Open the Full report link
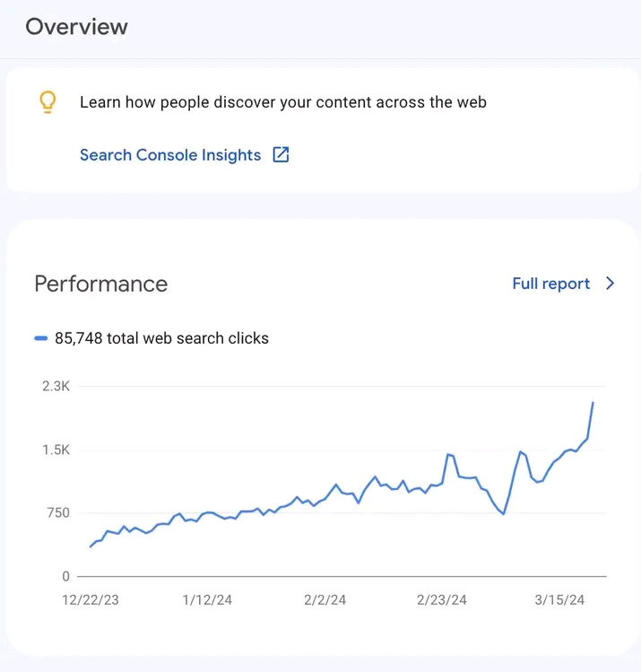 point(550,284)
